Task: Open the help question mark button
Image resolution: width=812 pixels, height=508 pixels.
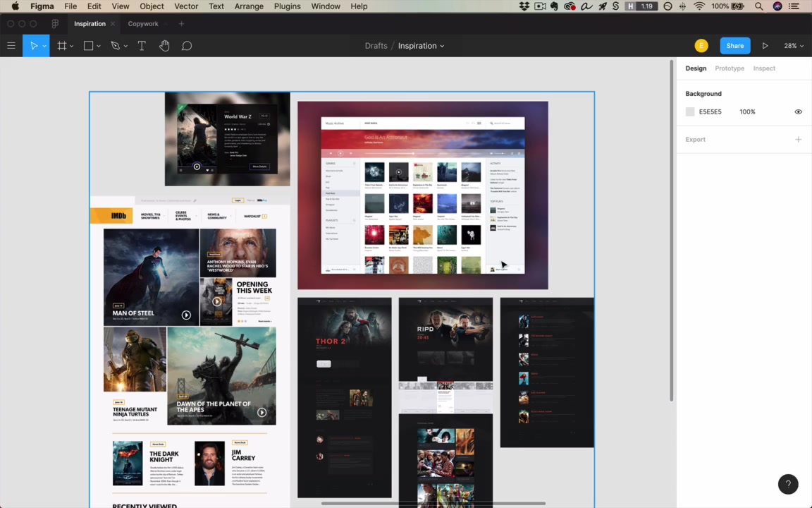Action: [788, 484]
